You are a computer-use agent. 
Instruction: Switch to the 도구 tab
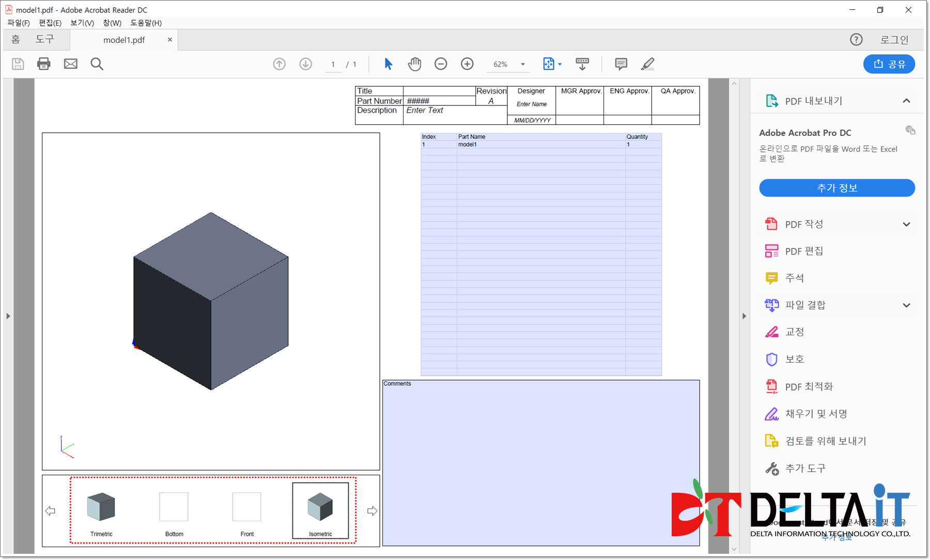pos(45,39)
